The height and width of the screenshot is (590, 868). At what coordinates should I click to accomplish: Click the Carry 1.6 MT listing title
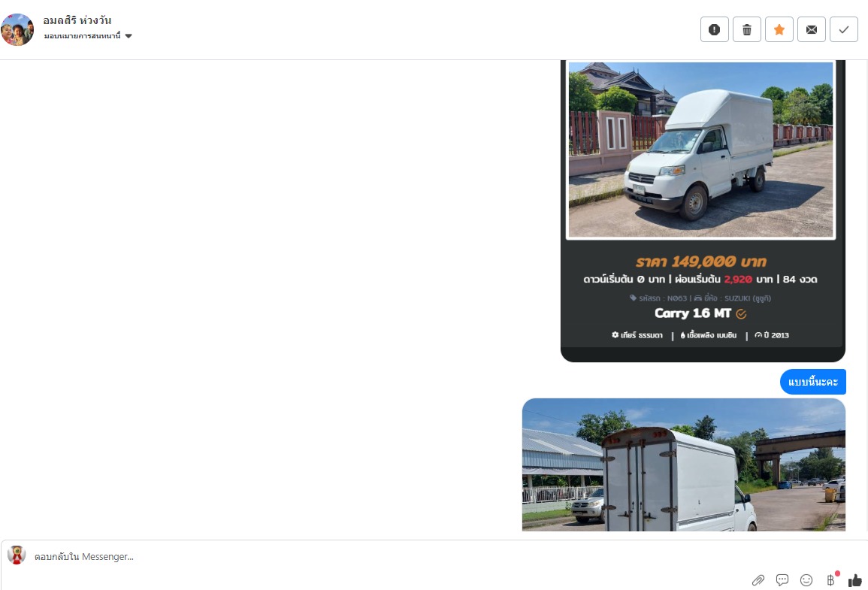coord(693,313)
